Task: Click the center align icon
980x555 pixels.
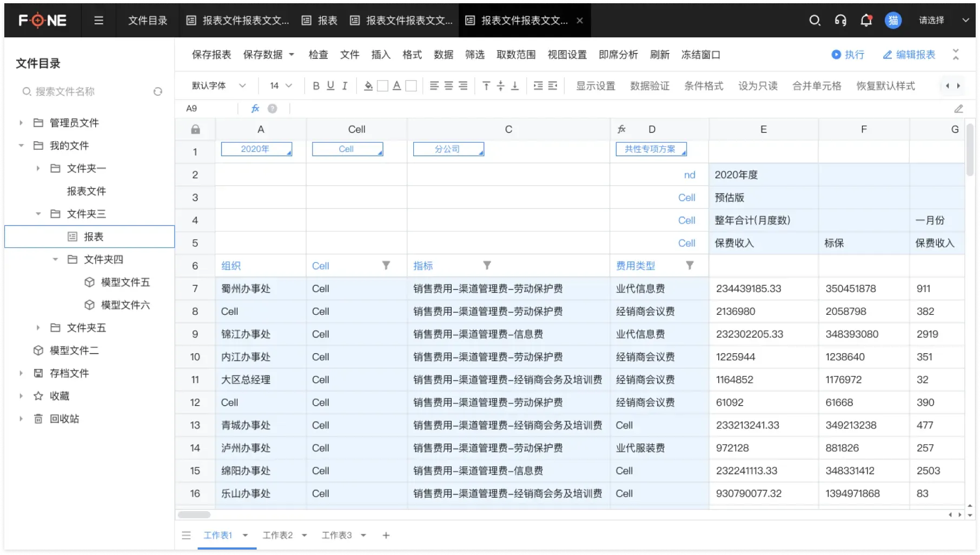Action: 448,86
